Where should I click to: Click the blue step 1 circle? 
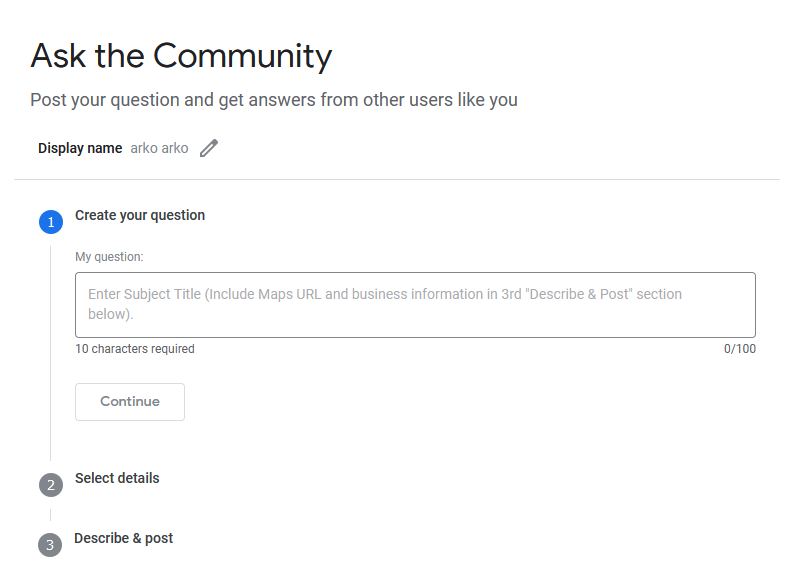tap(51, 222)
